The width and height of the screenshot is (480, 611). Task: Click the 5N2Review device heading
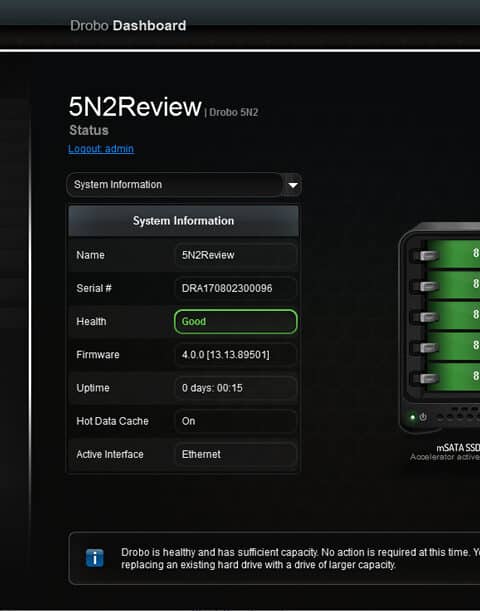coord(135,107)
